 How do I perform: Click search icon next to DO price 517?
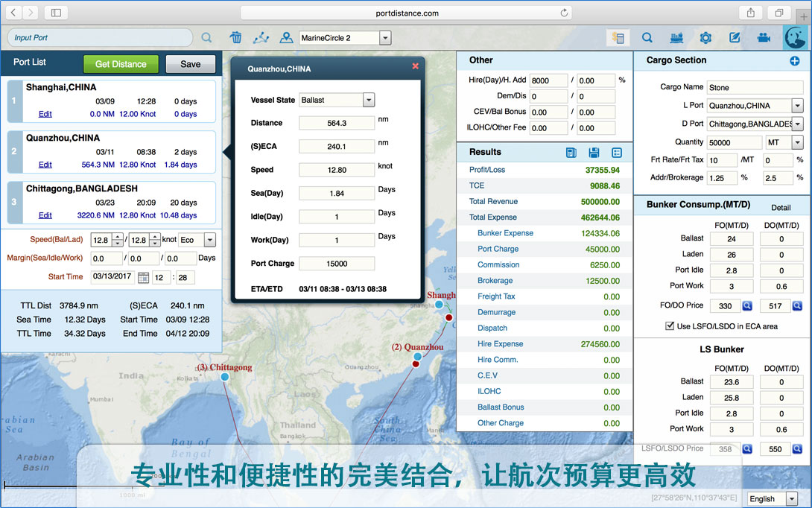click(x=798, y=305)
